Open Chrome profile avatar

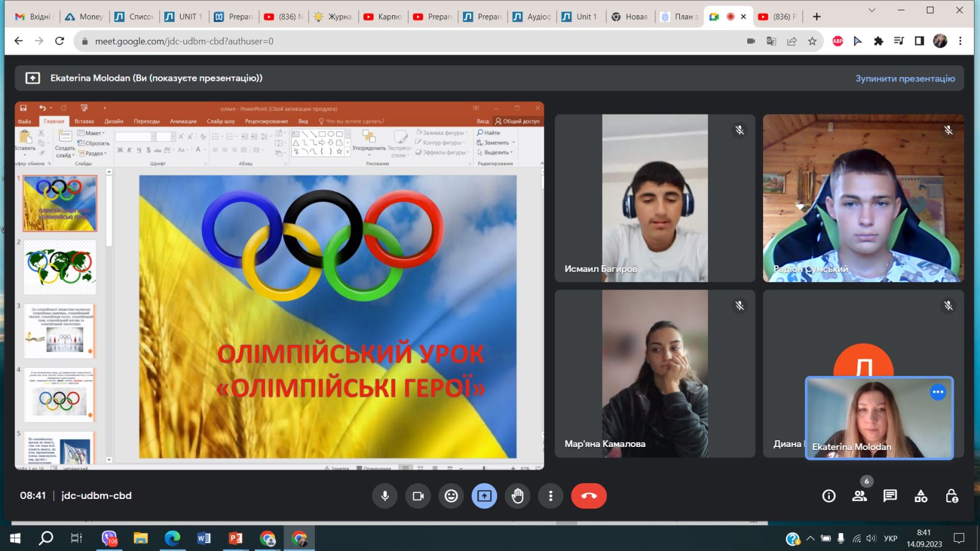(x=940, y=41)
